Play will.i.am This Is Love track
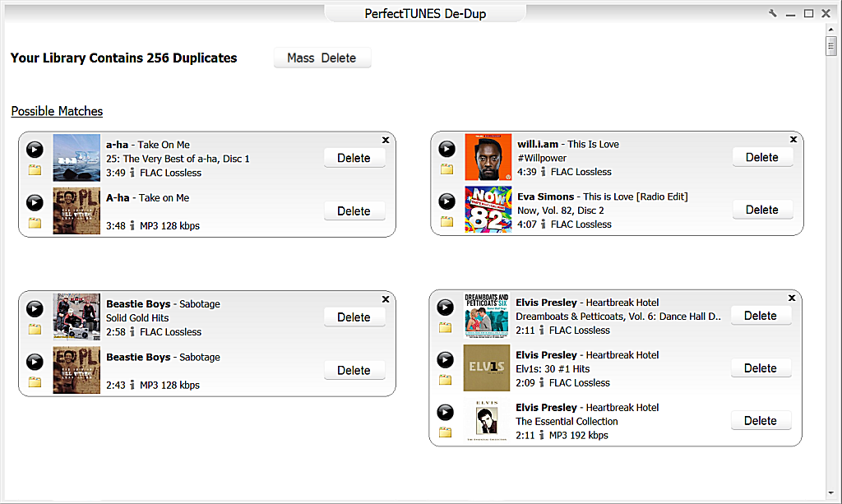The image size is (842, 504). click(x=446, y=149)
